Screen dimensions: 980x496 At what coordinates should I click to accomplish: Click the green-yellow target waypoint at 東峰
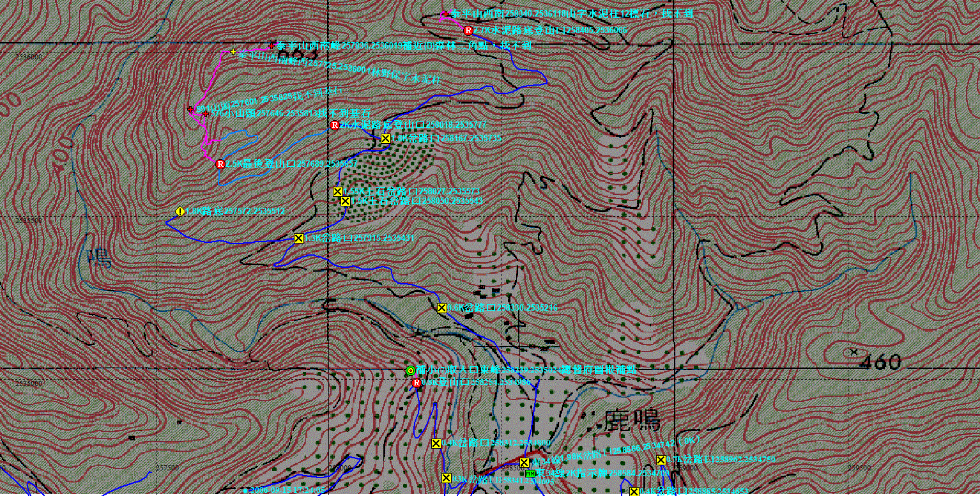(x=411, y=370)
